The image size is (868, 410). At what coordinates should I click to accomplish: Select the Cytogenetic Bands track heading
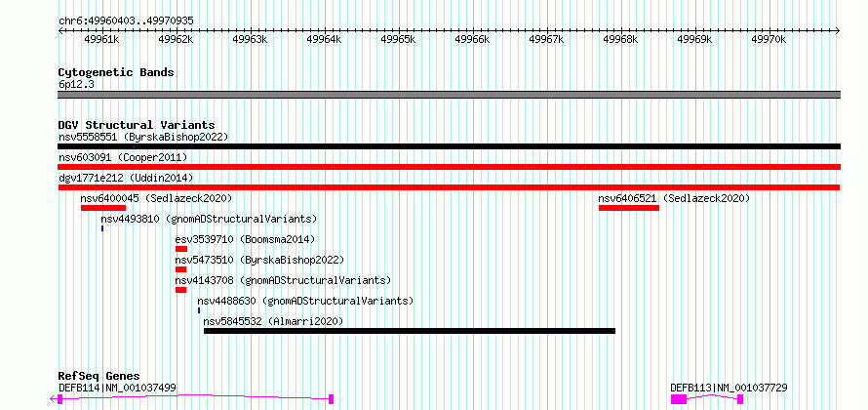pyautogui.click(x=116, y=72)
